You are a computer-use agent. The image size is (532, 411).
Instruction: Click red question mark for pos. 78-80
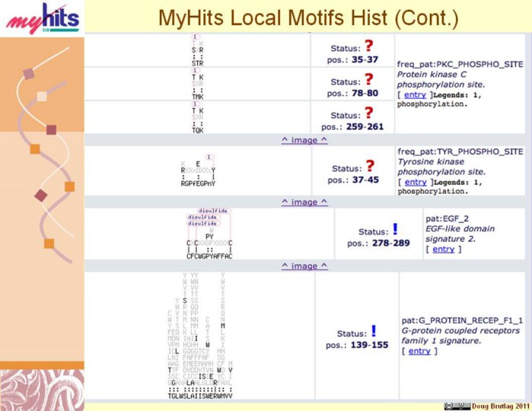[x=369, y=80]
